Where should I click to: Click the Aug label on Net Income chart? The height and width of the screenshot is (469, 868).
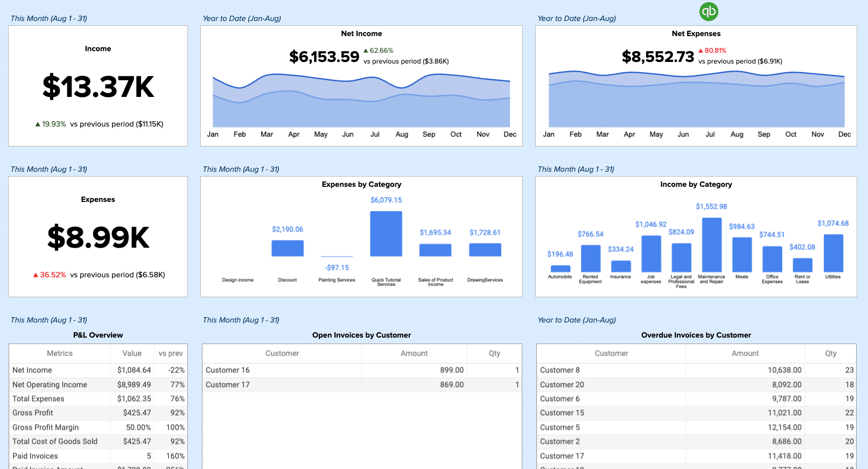click(402, 135)
